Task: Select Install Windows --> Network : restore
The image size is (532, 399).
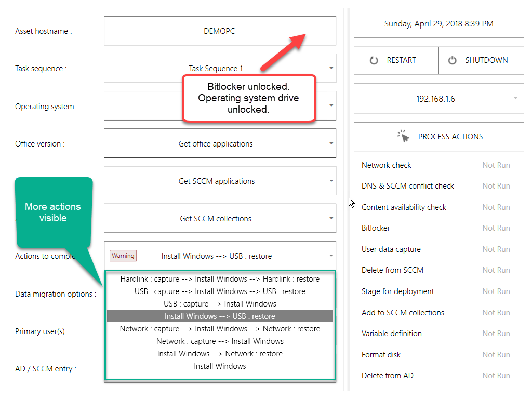Action: [x=220, y=354]
